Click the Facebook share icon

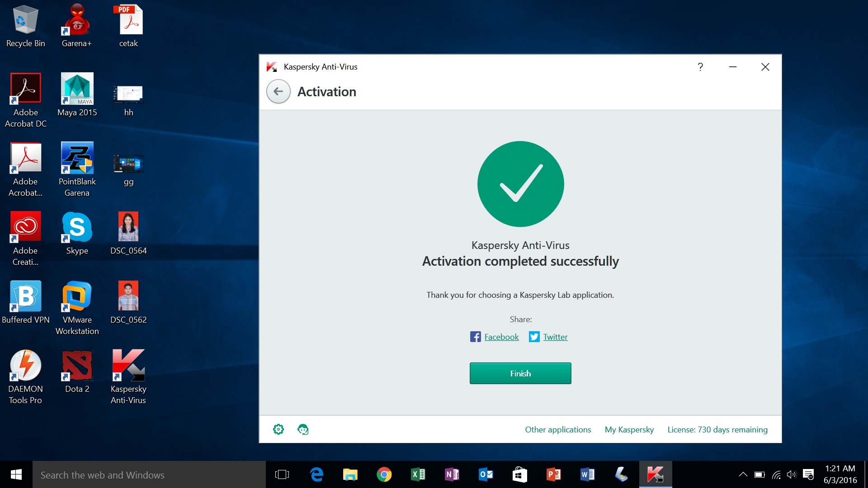click(475, 337)
